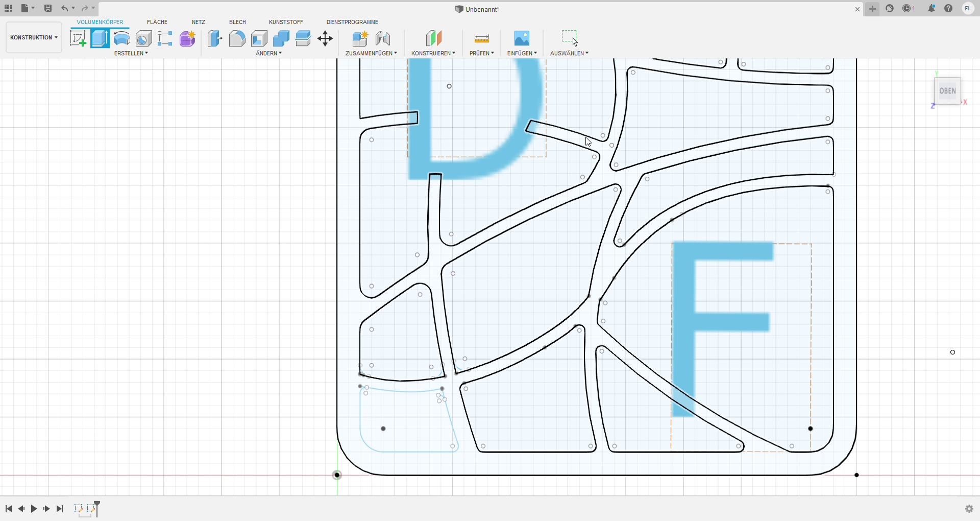Select the Extrude tool
Screen dimensions: 980x521
100,38
